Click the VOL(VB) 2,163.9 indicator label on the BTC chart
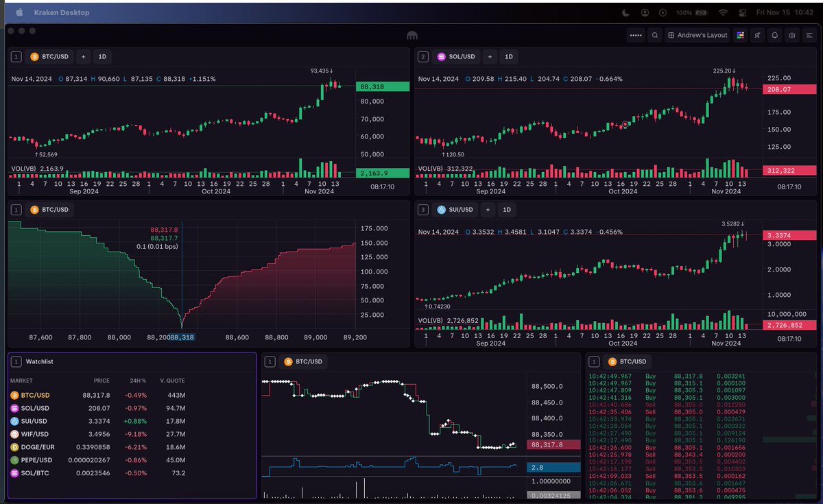Screen dimensions: 823x504 pyautogui.click(x=37, y=168)
